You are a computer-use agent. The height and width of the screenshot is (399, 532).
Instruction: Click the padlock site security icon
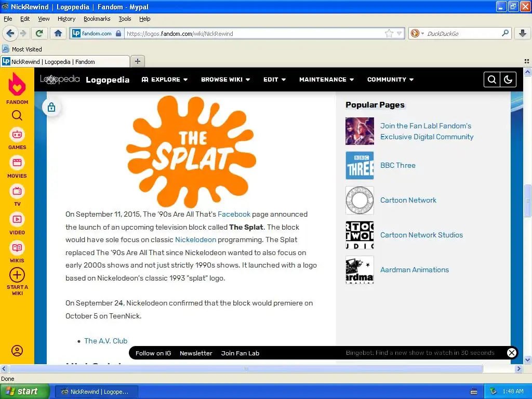pyautogui.click(x=118, y=33)
